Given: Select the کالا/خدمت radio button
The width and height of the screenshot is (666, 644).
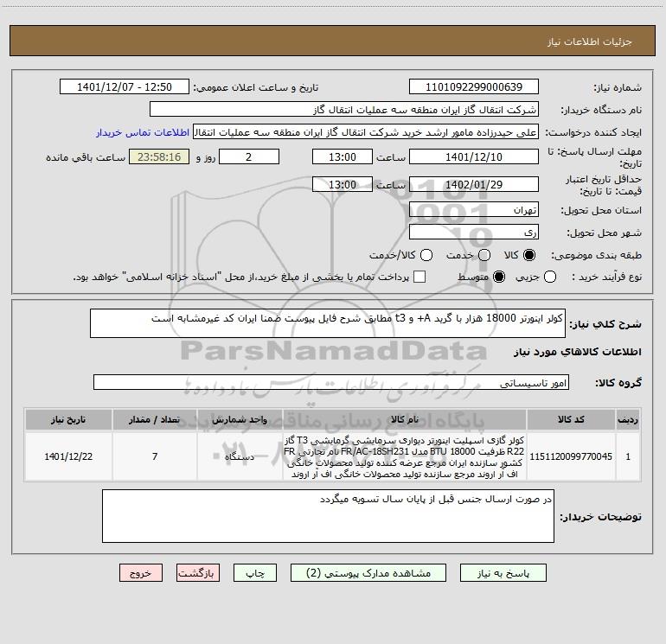Looking at the screenshot, I should (426, 255).
